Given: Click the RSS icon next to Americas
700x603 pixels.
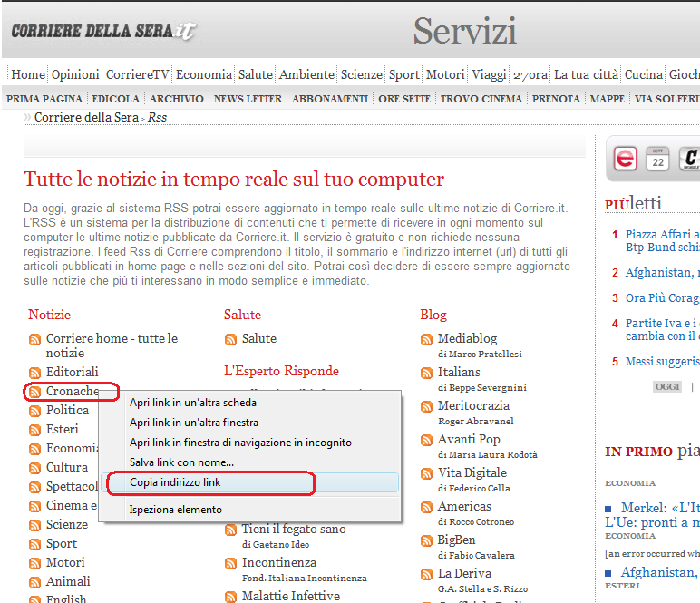Looking at the screenshot, I should (x=427, y=508).
